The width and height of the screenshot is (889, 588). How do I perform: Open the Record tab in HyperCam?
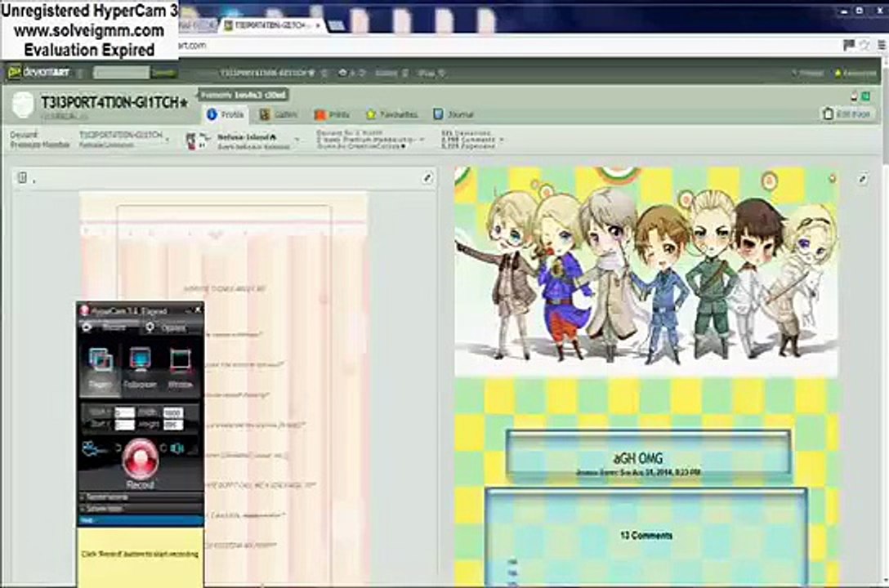109,327
